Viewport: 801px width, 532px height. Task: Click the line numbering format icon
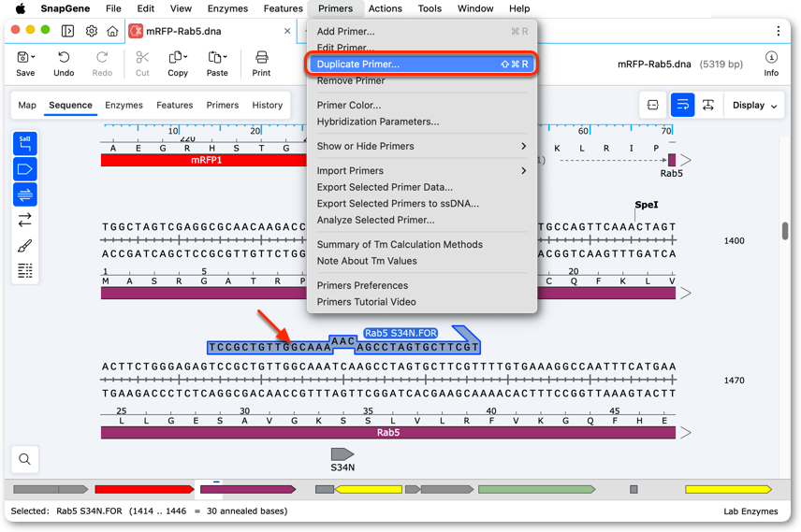[25, 270]
